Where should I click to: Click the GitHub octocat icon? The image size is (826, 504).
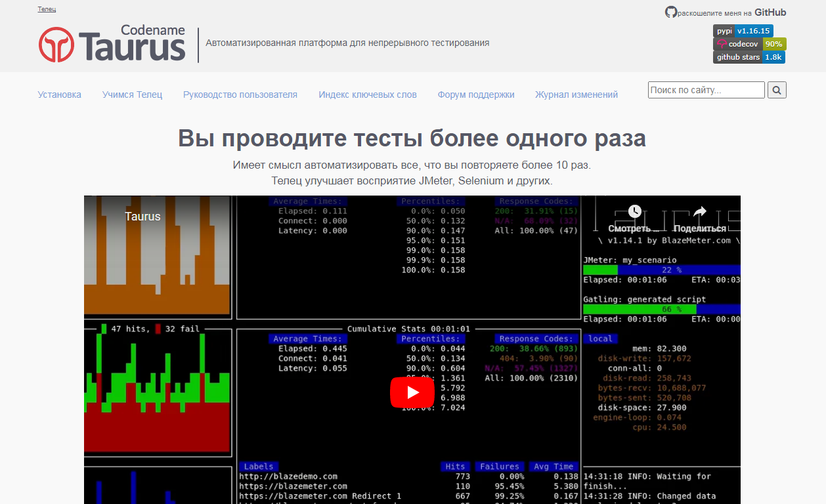point(670,12)
